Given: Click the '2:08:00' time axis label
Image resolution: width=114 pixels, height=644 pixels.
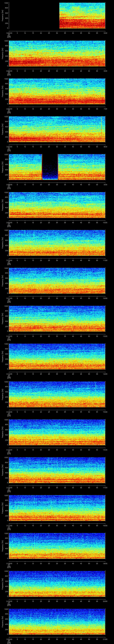Looking at the screenshot, I should [x=9, y=184].
